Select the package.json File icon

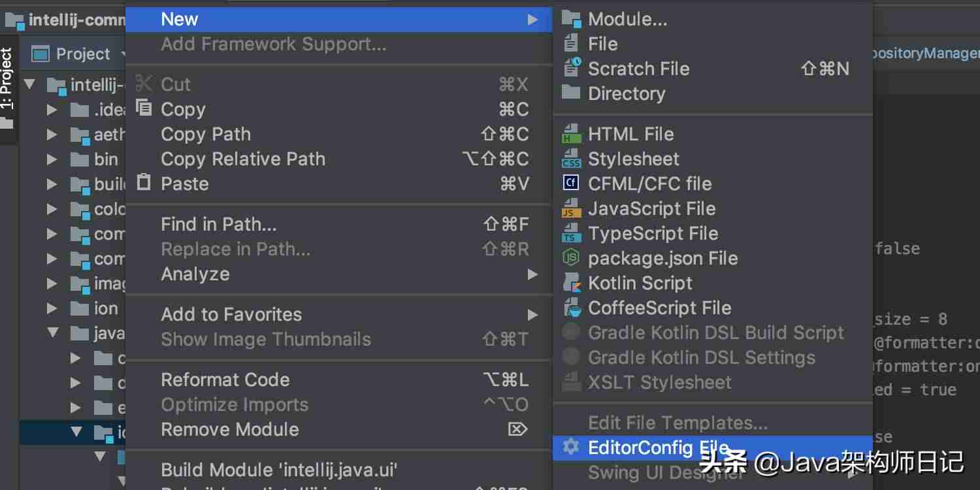(x=571, y=258)
